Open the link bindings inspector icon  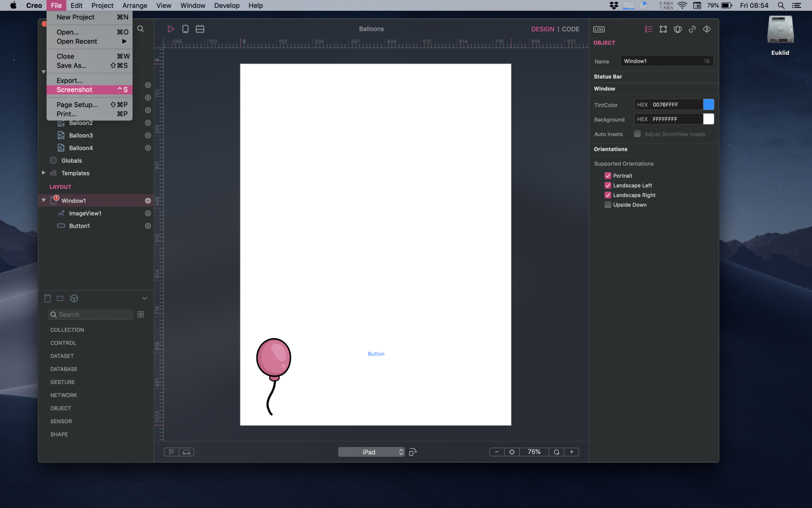click(692, 29)
